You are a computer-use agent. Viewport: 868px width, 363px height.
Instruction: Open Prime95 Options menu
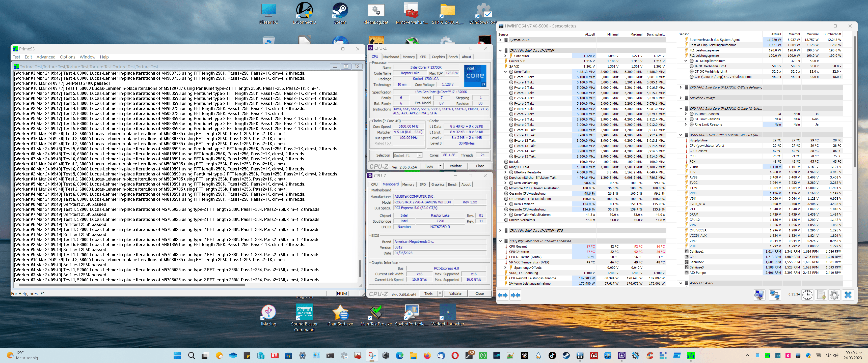pyautogui.click(x=67, y=57)
